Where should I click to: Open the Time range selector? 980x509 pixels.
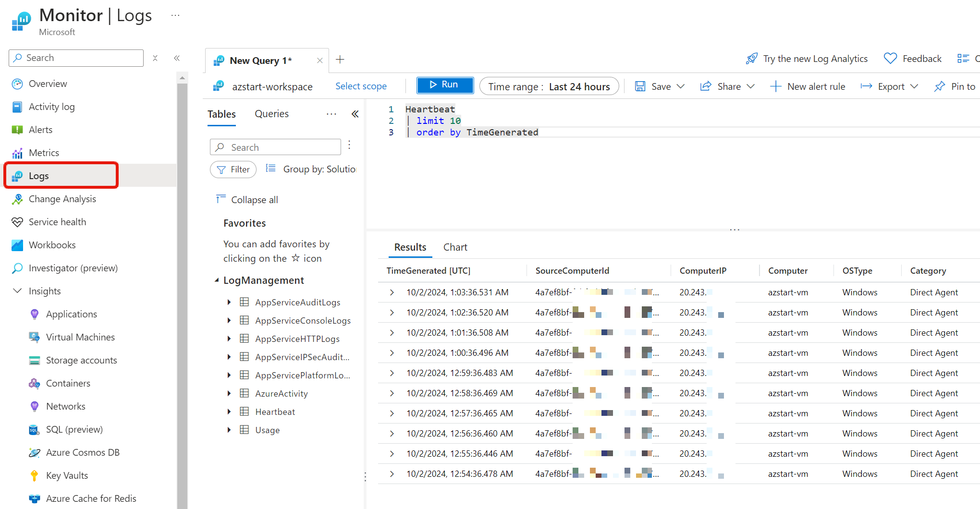tap(549, 86)
